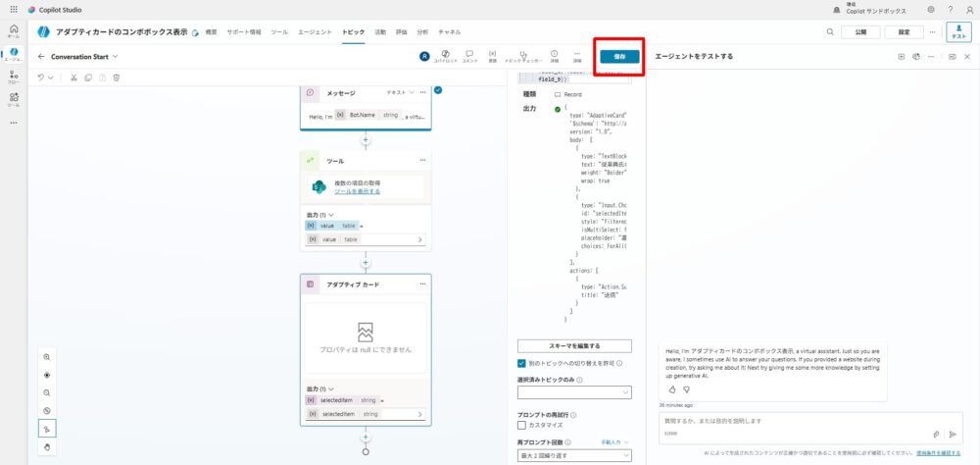980x465 pixels.
Task: Enable the カスタマイズ checkbox
Action: click(522, 425)
